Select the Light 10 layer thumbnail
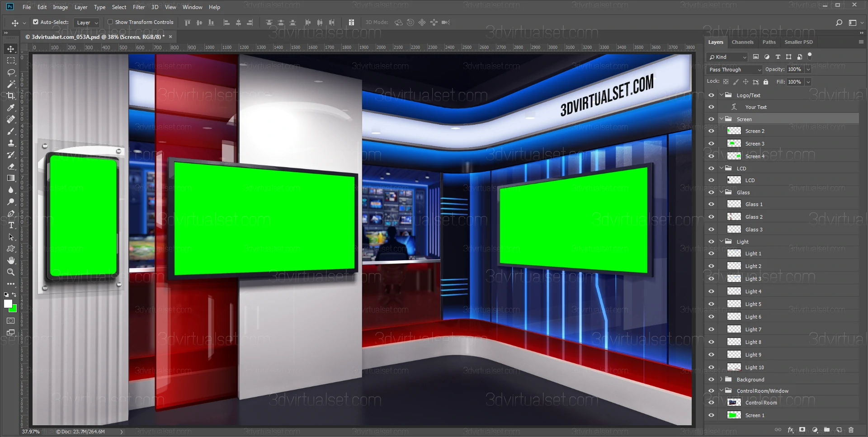The height and width of the screenshot is (437, 868). pos(734,367)
